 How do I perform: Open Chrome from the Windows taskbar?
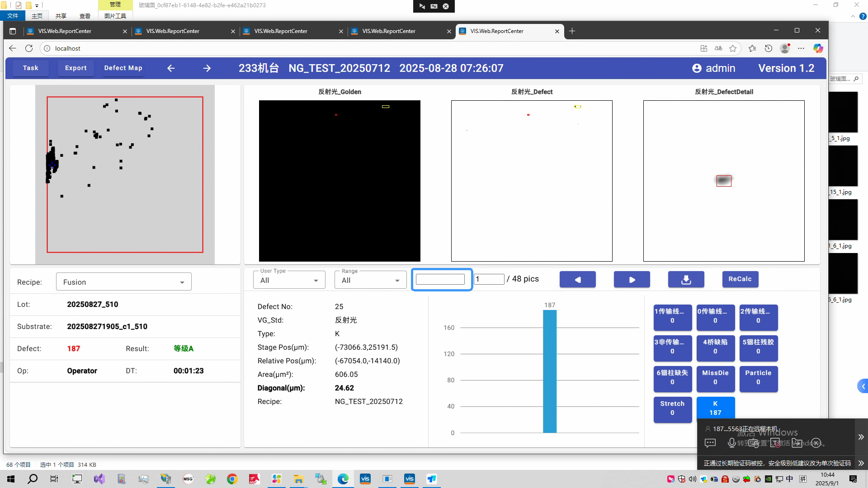(x=232, y=479)
